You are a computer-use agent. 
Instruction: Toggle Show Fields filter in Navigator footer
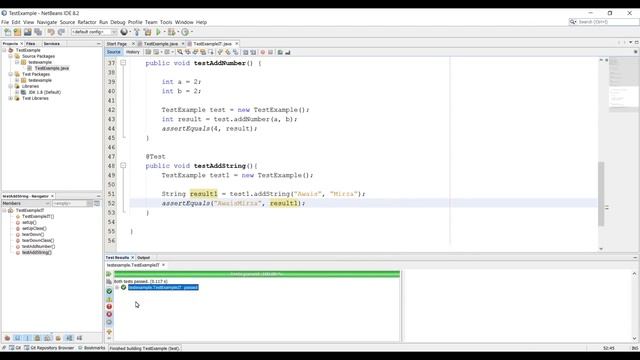coord(18,338)
